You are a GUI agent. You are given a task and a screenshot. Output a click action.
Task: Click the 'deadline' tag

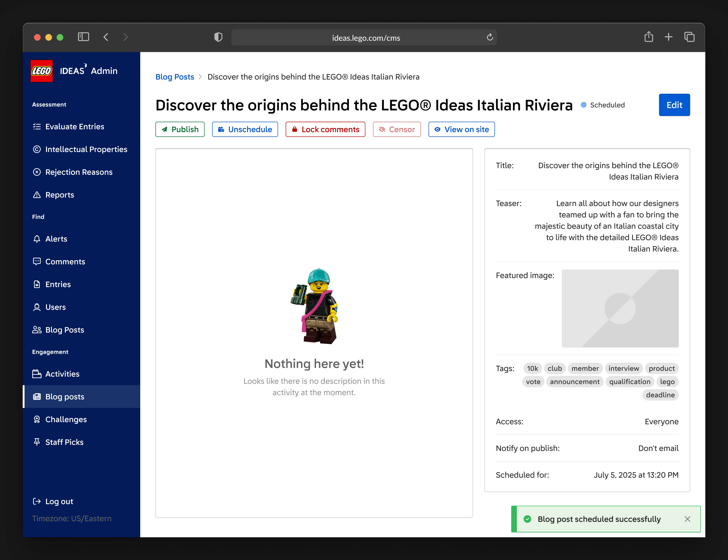point(660,395)
